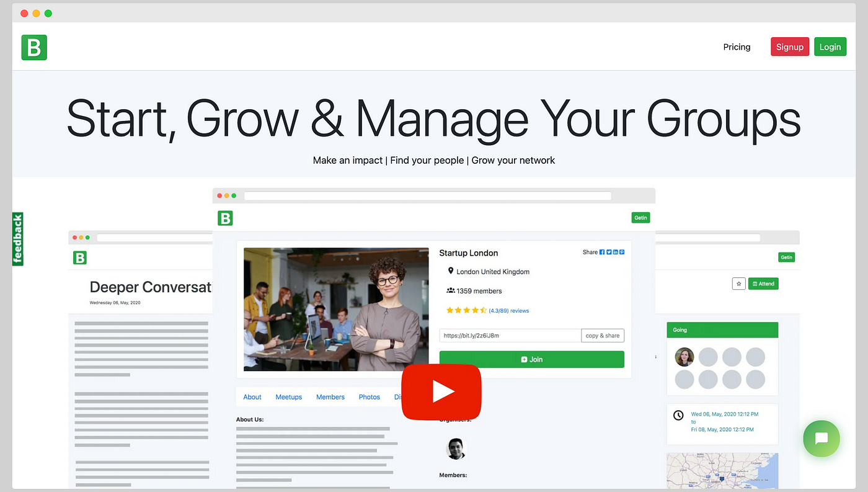The image size is (868, 492).
Task: Click the red Signup button
Action: coord(790,47)
